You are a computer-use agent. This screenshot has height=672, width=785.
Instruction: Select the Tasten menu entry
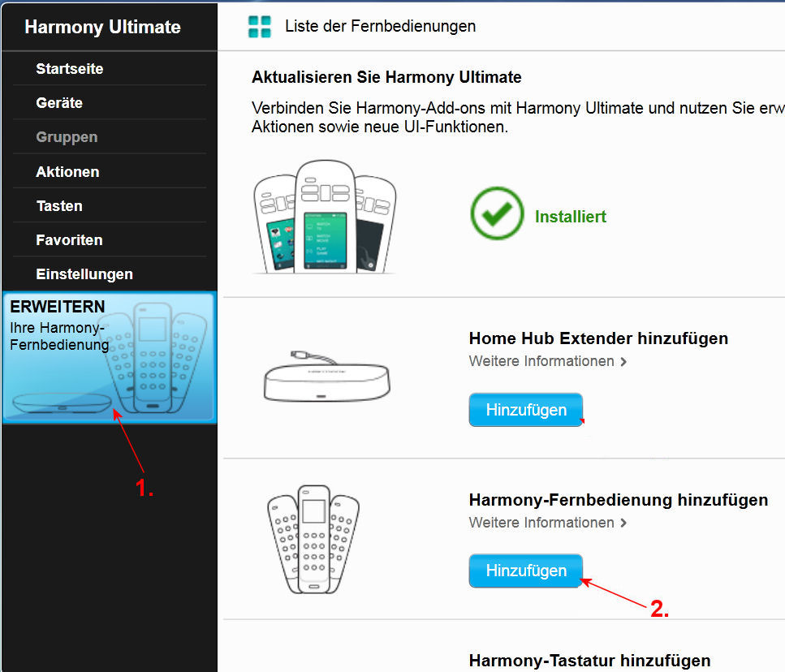tap(59, 206)
